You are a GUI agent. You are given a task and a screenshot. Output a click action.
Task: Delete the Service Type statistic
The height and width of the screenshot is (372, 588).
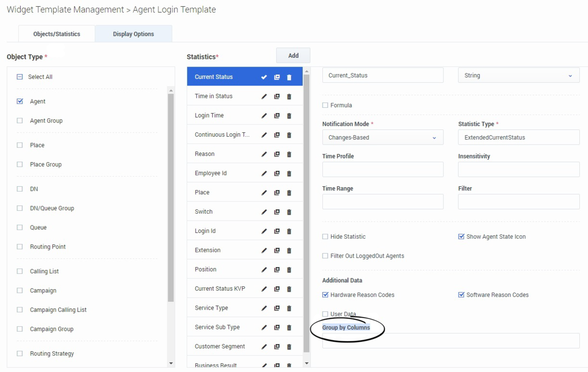(289, 308)
